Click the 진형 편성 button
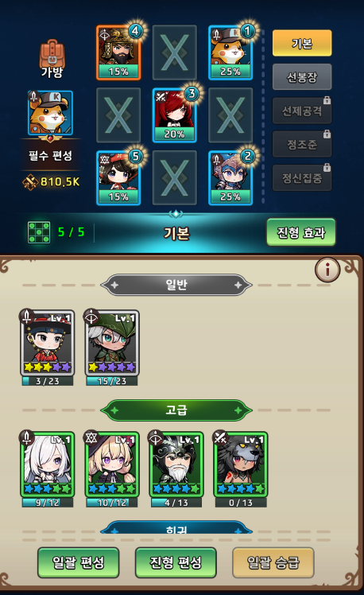 (176, 562)
